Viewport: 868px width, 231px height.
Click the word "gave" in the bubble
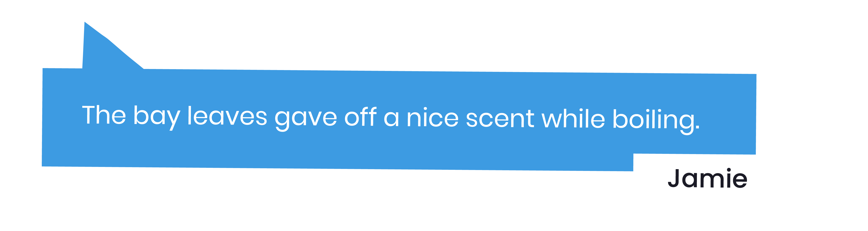(x=306, y=118)
